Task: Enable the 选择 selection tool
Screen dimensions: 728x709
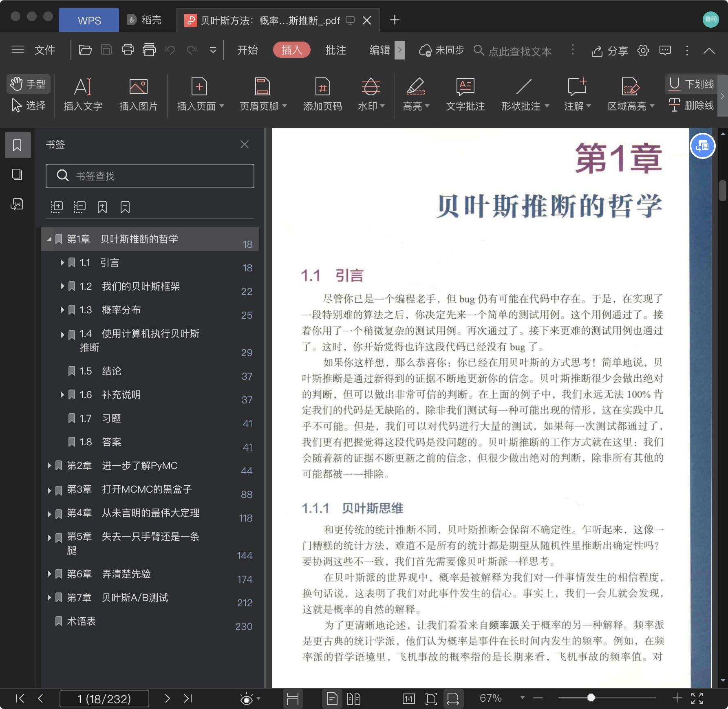Action: (x=28, y=106)
